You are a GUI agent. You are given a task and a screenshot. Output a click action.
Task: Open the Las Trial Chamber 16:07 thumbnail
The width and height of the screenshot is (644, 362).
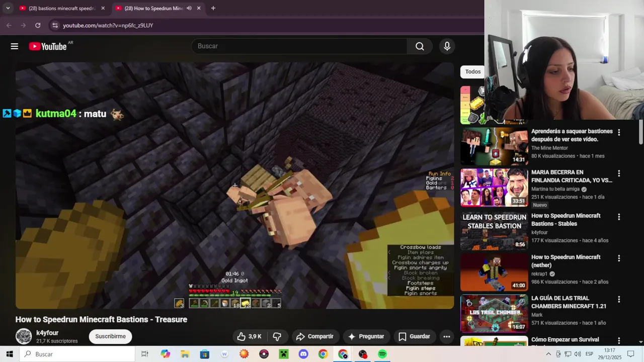494,313
